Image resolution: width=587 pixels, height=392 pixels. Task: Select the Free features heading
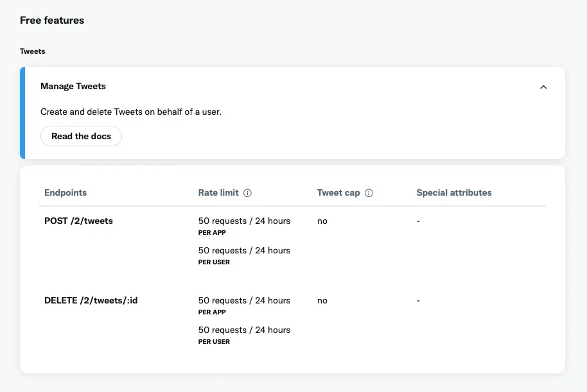pos(52,20)
